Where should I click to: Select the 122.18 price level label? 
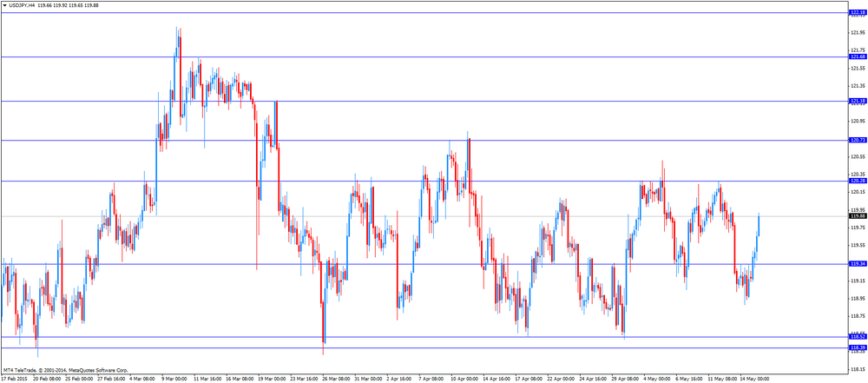coord(858,12)
